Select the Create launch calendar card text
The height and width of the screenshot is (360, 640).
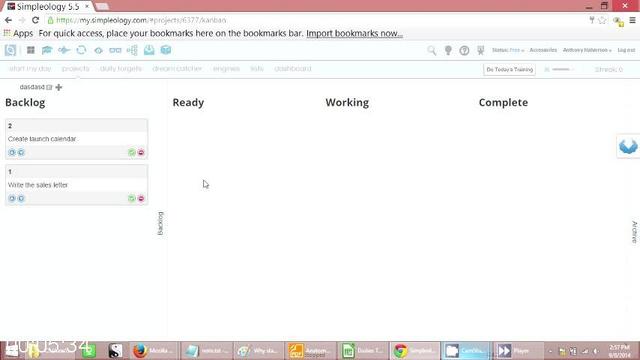42,139
